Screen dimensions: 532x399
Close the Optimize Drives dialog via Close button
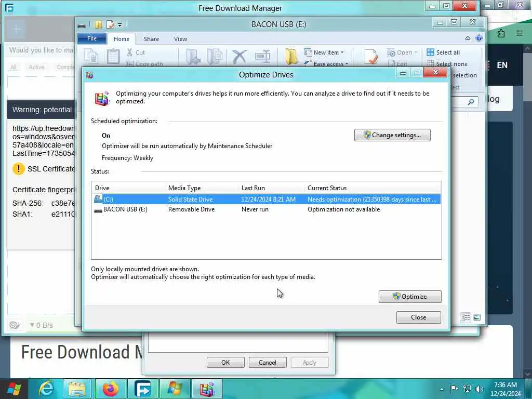(x=418, y=317)
